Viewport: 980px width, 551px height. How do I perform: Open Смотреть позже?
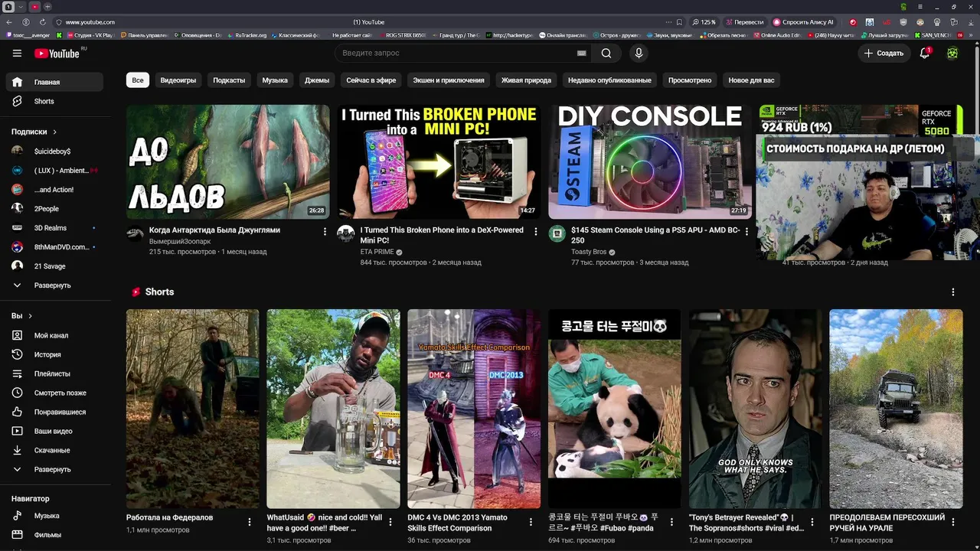pos(55,393)
